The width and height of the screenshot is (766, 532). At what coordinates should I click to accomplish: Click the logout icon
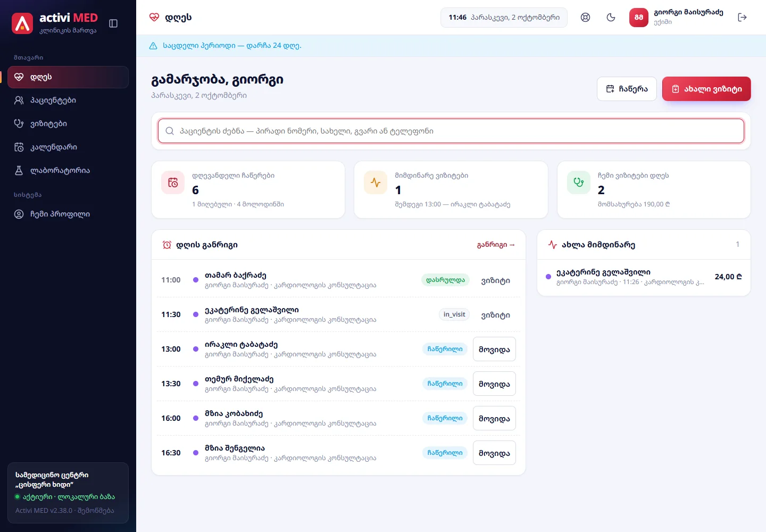point(742,18)
